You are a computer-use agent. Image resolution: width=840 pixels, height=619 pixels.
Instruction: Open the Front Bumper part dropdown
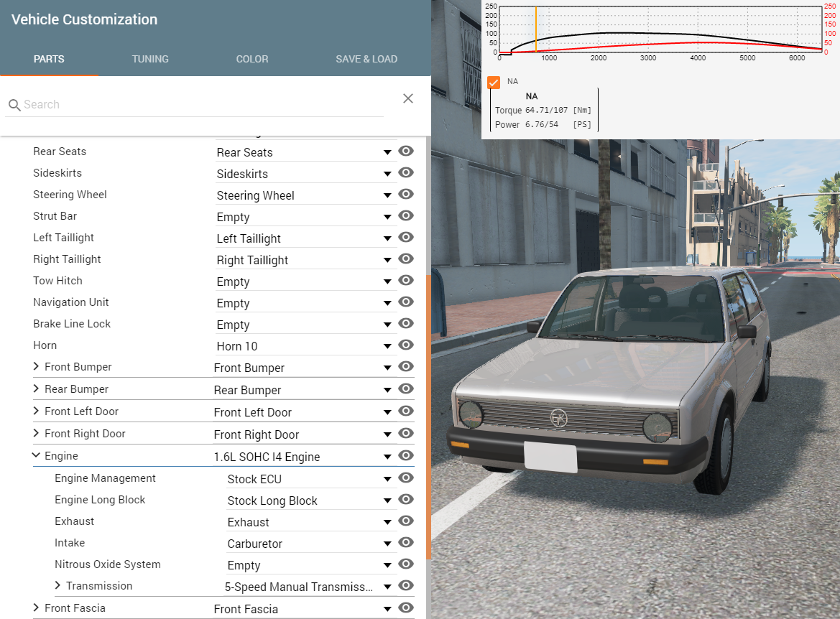304,368
